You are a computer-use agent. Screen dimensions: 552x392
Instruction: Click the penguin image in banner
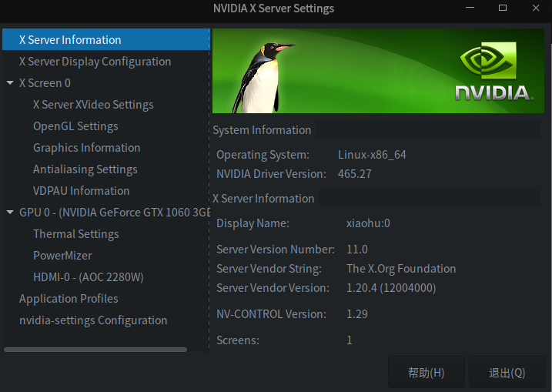pyautogui.click(x=262, y=73)
